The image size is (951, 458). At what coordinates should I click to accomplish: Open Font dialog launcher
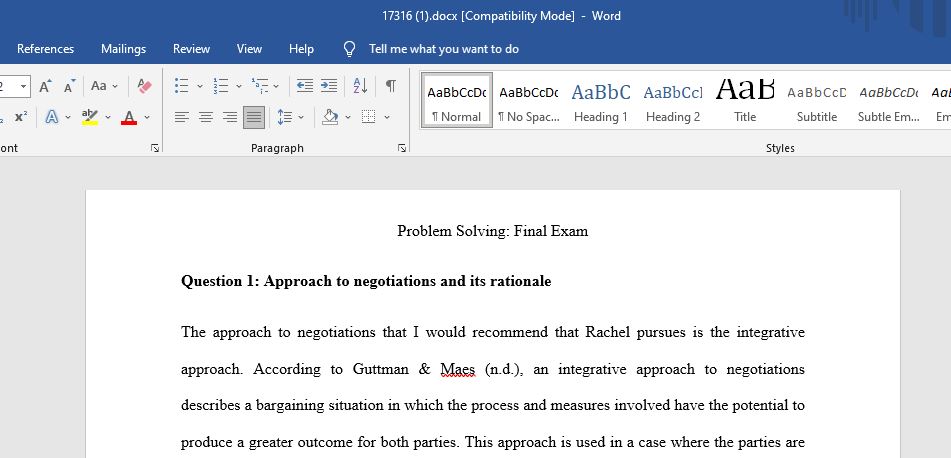point(155,148)
